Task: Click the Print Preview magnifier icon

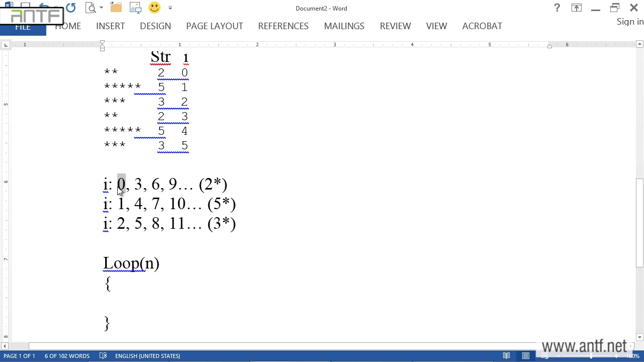Action: (x=91, y=8)
